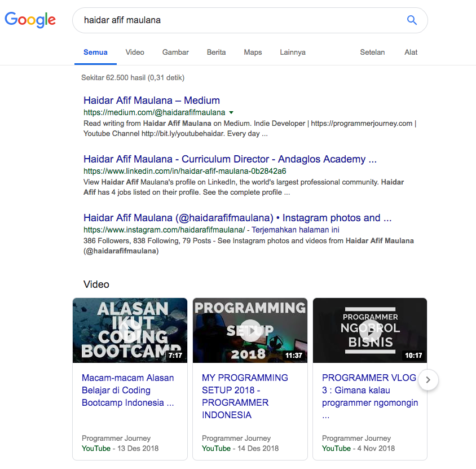Screen dimensions: 476x469
Task: Click the 10:17 duration badge
Action: click(413, 355)
